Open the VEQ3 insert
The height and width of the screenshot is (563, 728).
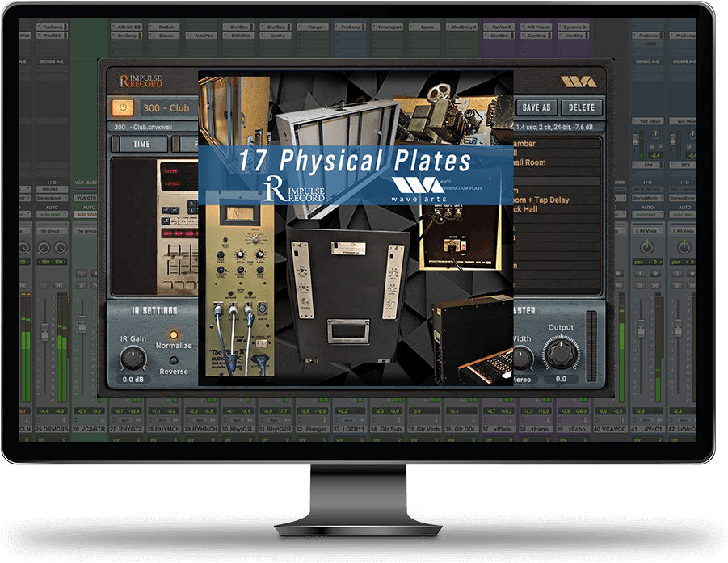(x=648, y=44)
